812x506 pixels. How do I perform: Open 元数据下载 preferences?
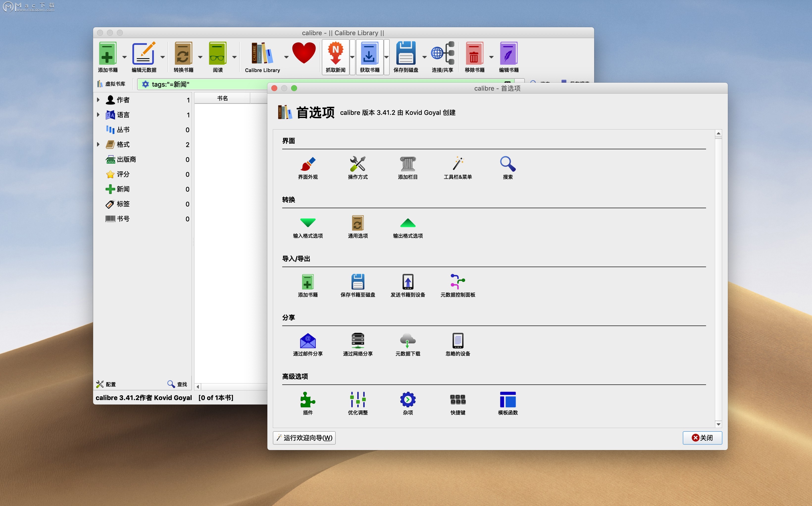(x=408, y=345)
